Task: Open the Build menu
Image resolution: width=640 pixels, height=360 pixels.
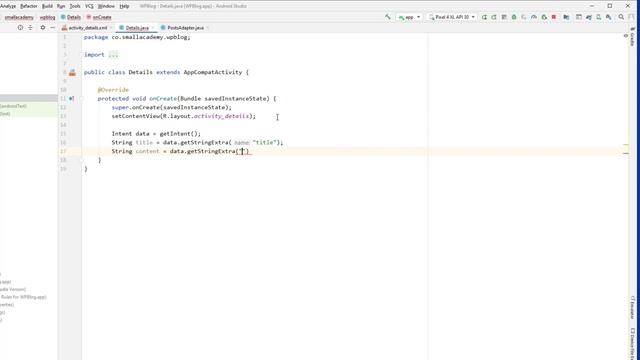Action: click(x=47, y=6)
